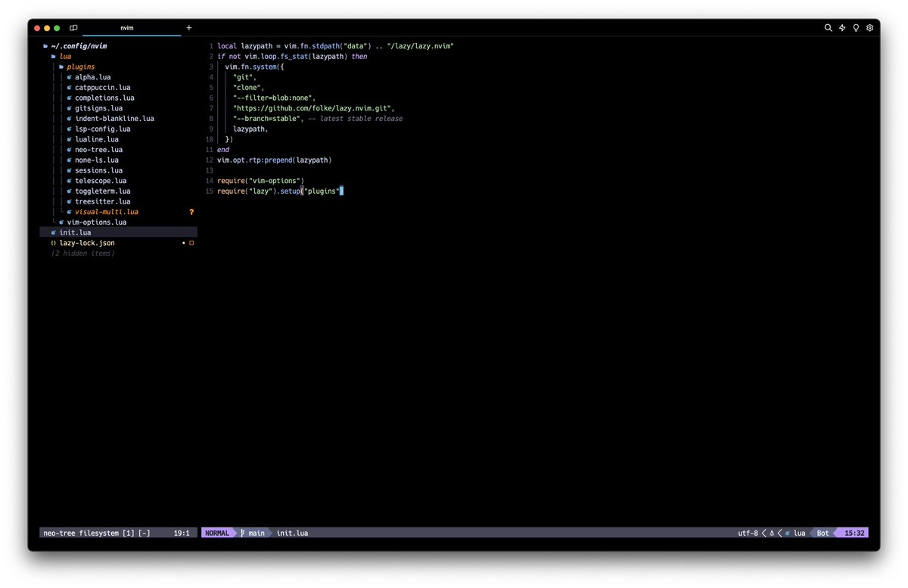Click the split-pane icon left of the tab bar

73,27
